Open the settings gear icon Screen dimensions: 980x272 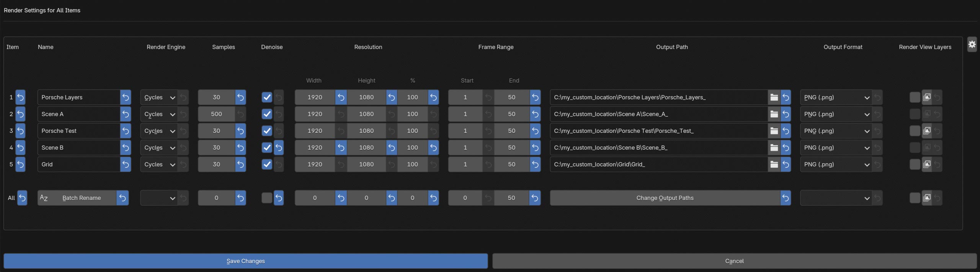pyautogui.click(x=972, y=44)
